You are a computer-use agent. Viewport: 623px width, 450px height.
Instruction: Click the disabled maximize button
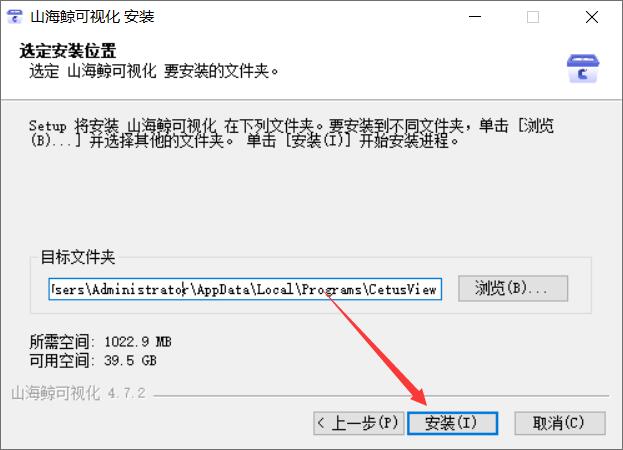click(533, 17)
